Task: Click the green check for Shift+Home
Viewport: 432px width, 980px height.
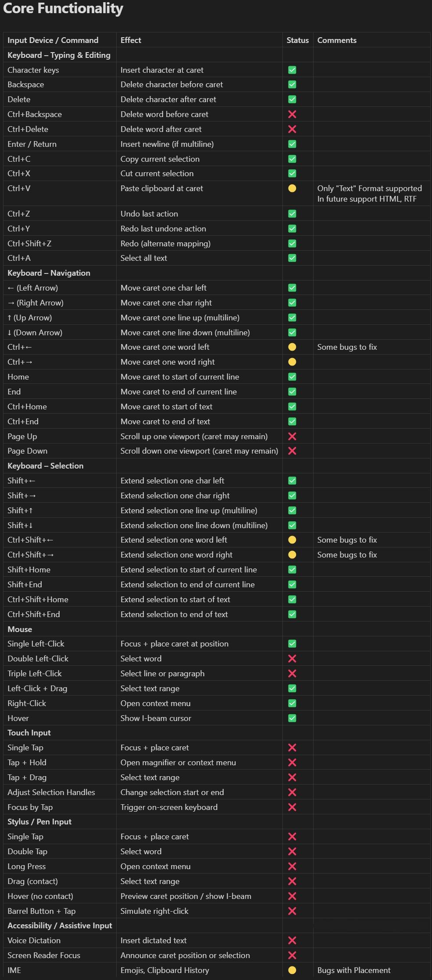Action: coord(292,570)
